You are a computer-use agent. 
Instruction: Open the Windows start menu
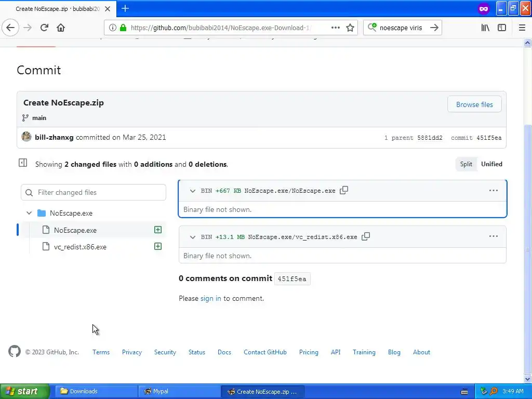pyautogui.click(x=24, y=391)
